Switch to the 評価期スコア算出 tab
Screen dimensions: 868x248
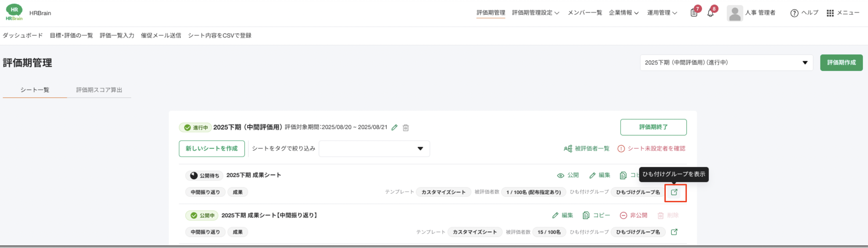click(99, 90)
